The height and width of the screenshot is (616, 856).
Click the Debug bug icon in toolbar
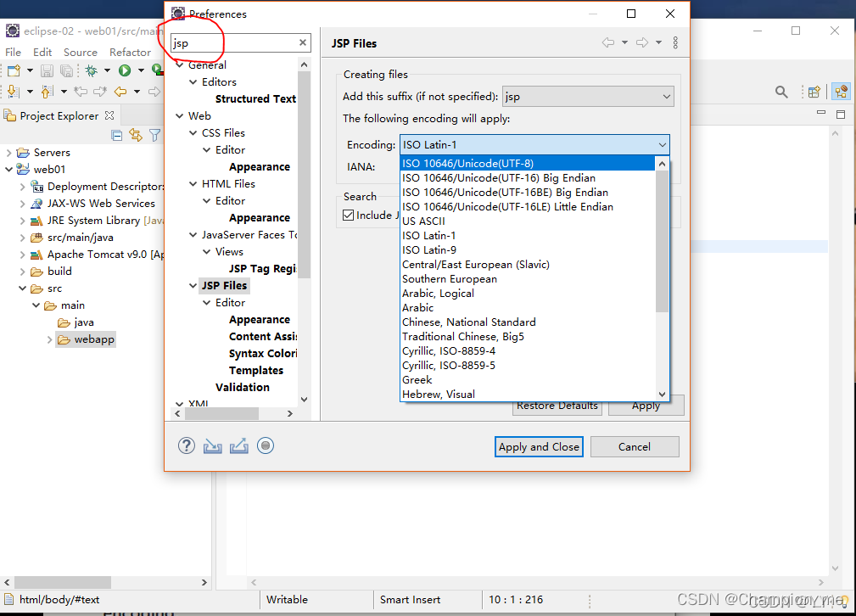point(92,70)
